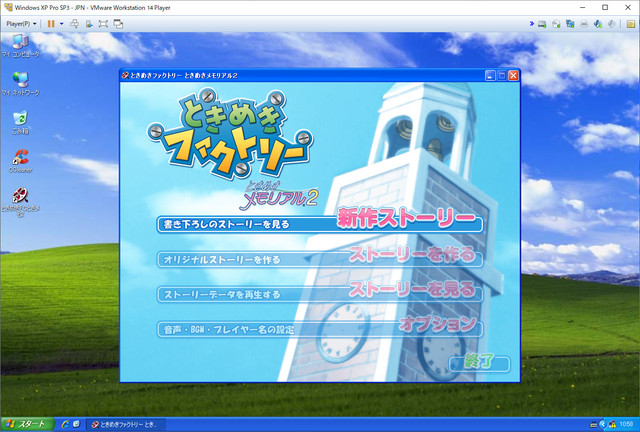This screenshot has height=432, width=640.
Task: Click the sound card device icon
Action: click(x=598, y=24)
